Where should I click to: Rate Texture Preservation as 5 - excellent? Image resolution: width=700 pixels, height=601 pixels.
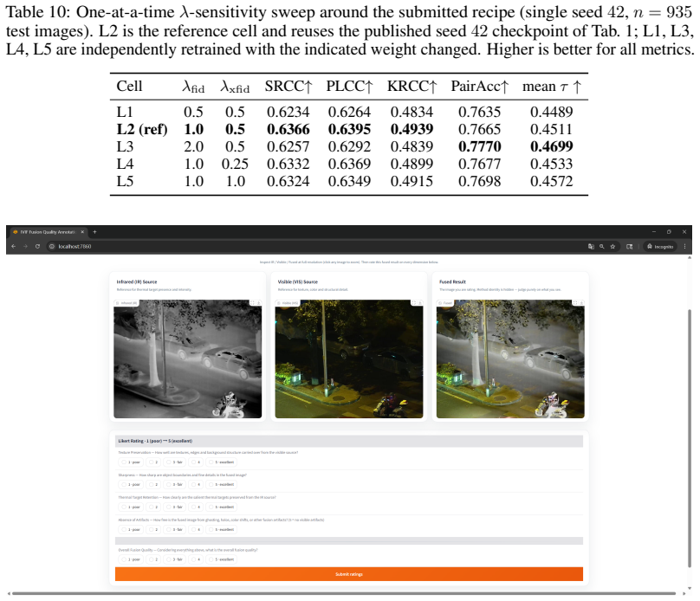222,462
